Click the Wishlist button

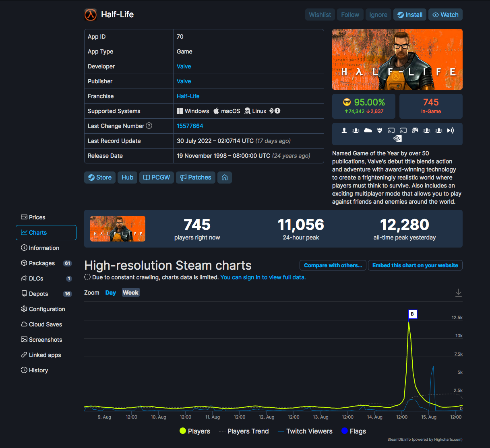pos(320,15)
